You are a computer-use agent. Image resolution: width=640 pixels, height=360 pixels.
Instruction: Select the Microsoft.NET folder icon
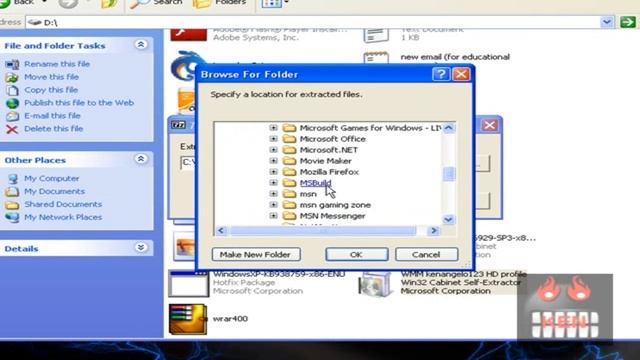[x=289, y=150]
